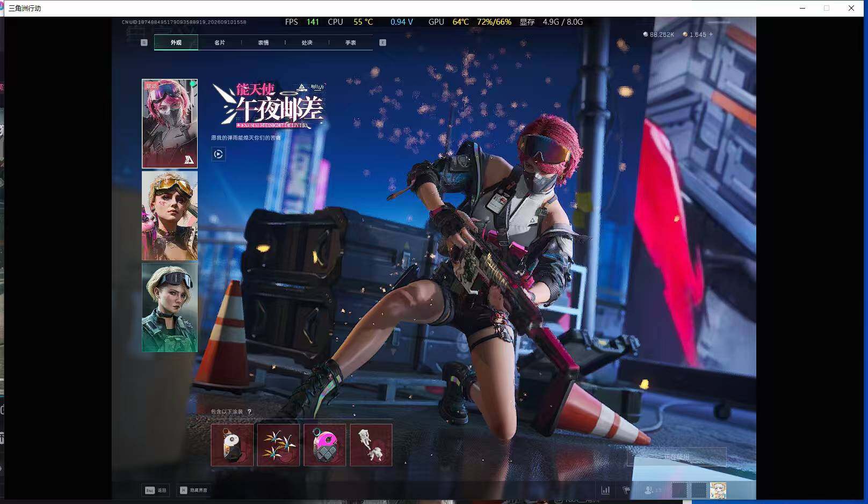The image size is (868, 504).
Task: Click the 午夜邮差 skin title logo
Action: click(269, 105)
